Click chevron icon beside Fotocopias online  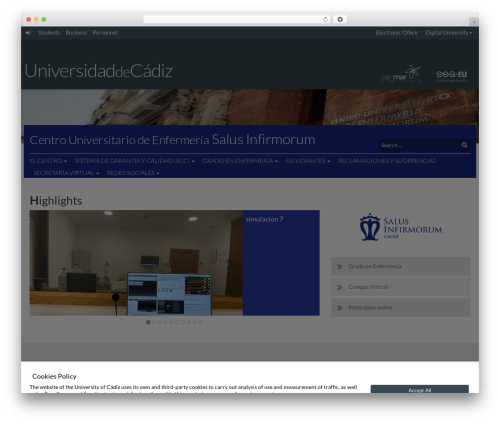pos(339,308)
